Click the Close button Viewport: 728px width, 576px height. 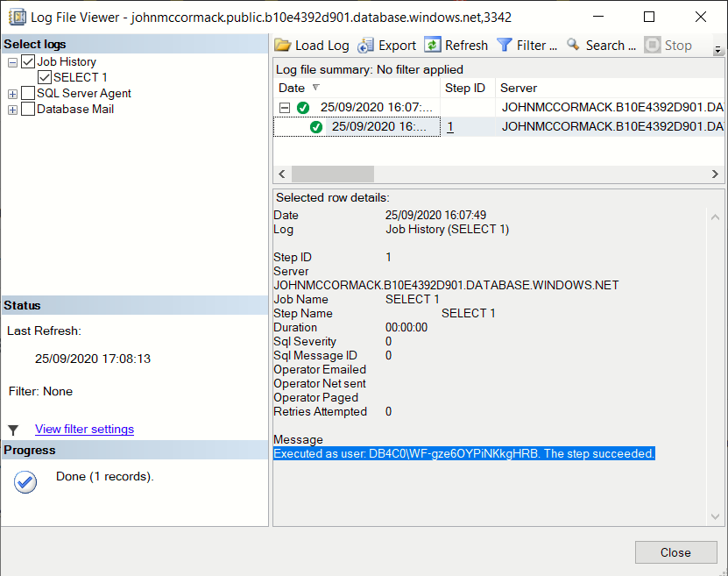coord(675,552)
